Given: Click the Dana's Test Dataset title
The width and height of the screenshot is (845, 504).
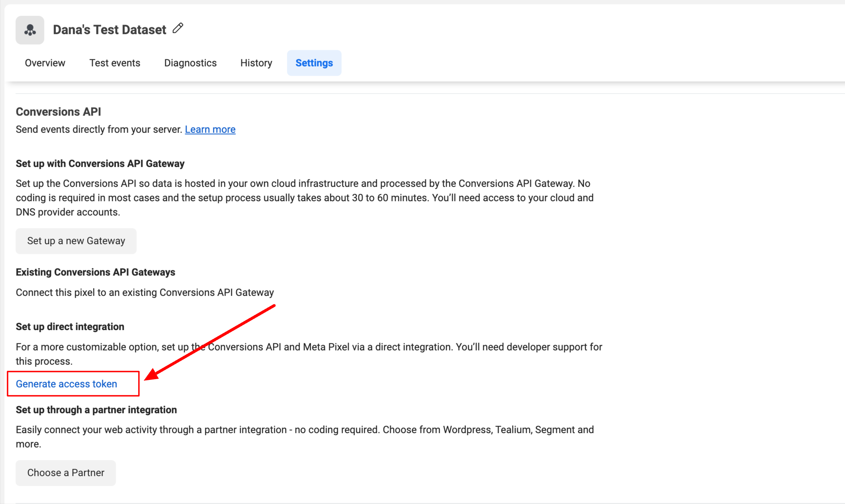Looking at the screenshot, I should point(109,30).
